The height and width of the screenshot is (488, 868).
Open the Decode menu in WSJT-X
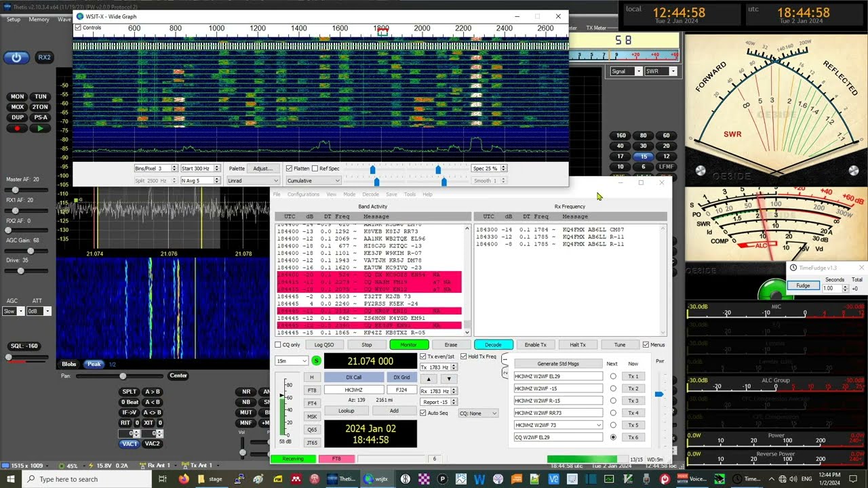click(370, 195)
